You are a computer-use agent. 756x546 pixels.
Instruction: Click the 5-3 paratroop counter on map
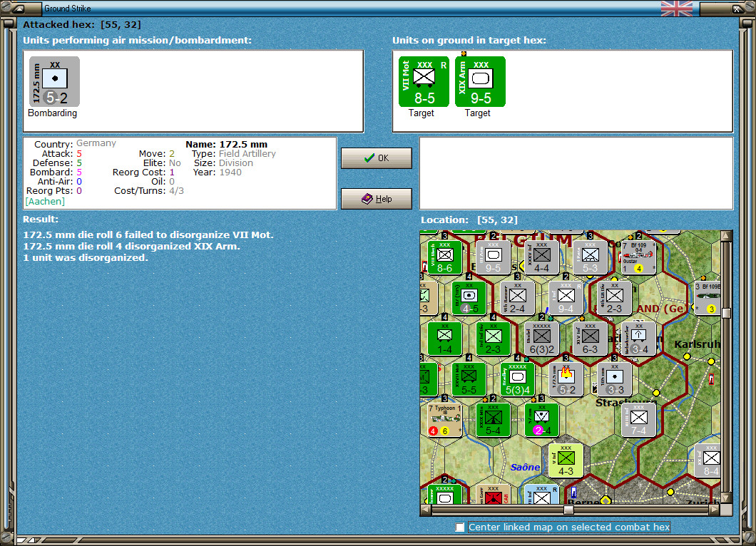(590, 257)
